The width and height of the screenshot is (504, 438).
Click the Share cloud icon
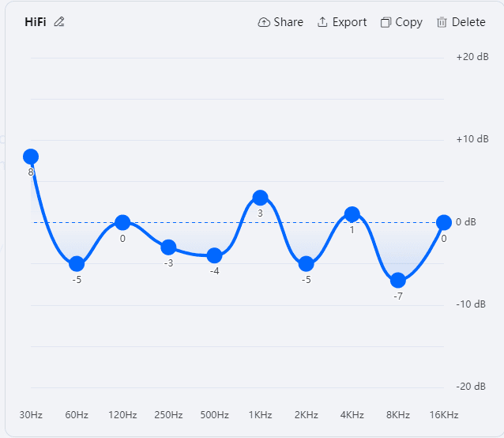(264, 22)
